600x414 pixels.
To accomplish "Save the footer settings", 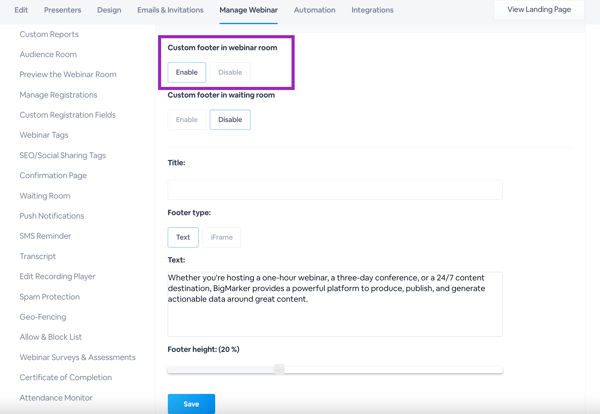I will pyautogui.click(x=191, y=404).
